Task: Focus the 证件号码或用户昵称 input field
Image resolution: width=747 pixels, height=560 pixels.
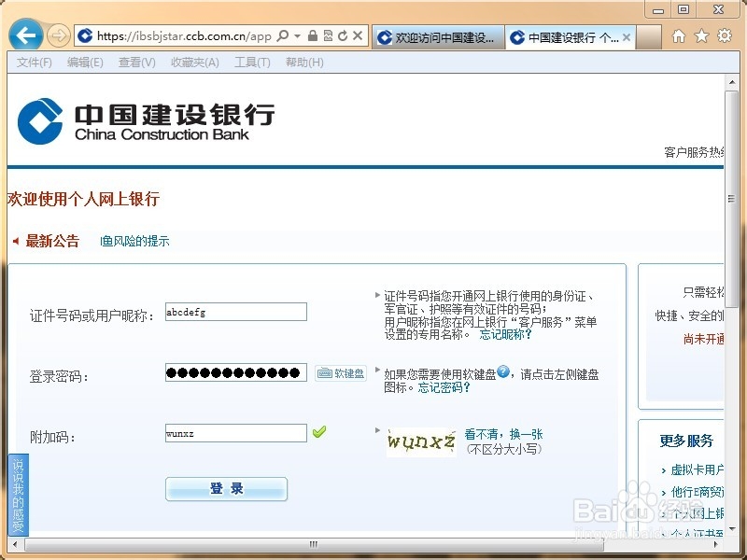Action: pos(236,312)
